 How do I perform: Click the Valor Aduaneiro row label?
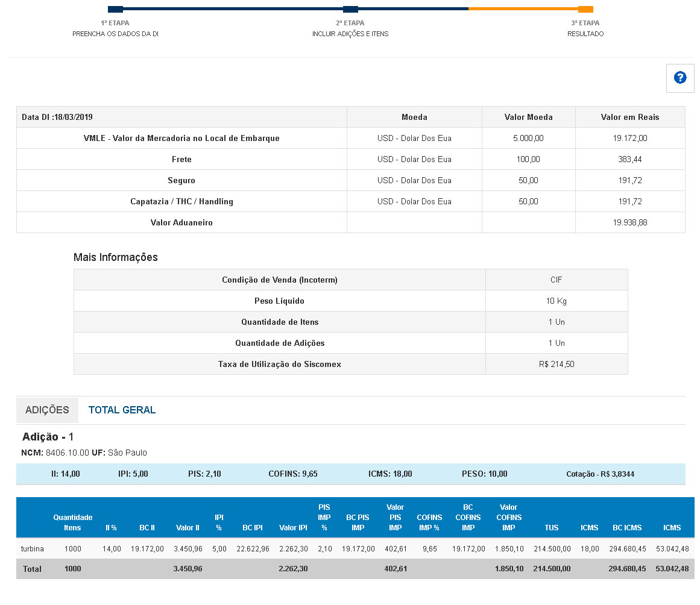(181, 222)
